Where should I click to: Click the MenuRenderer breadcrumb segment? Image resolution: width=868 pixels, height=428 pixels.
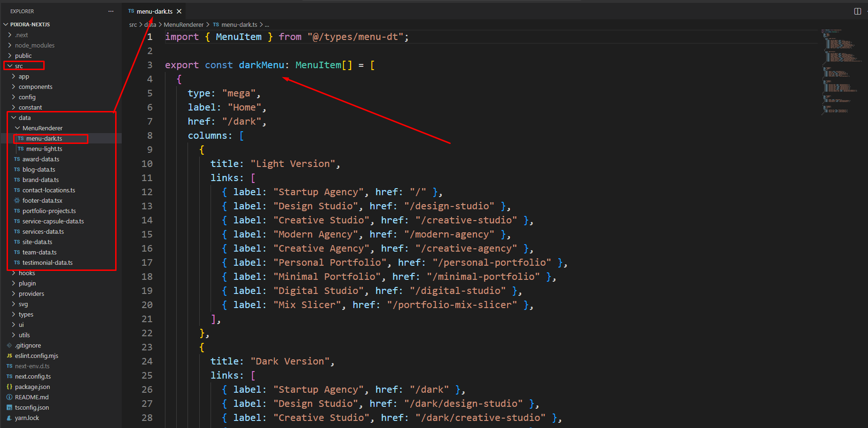point(183,24)
